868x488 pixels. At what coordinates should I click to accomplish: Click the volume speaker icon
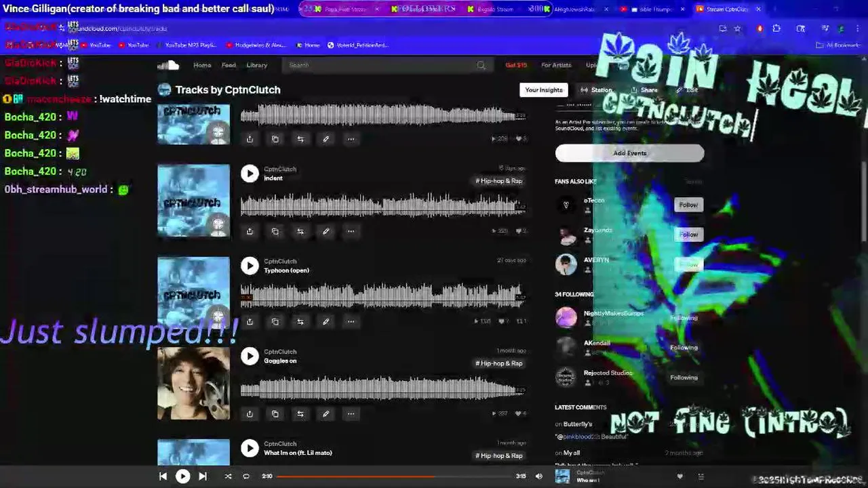pos(538,476)
